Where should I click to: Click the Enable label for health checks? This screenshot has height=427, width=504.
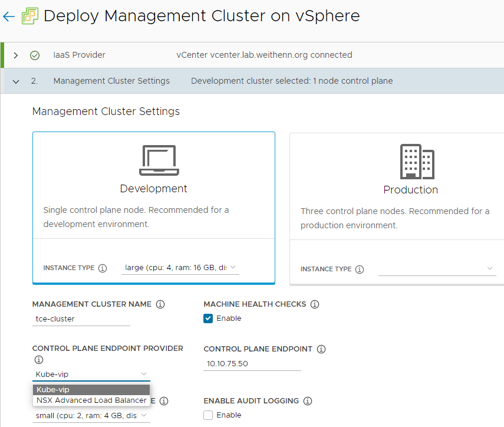[229, 318]
